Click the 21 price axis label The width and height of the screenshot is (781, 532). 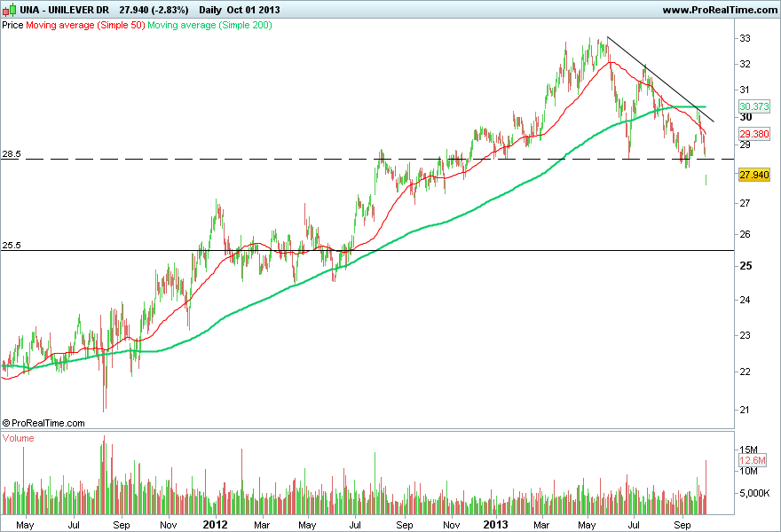[745, 410]
